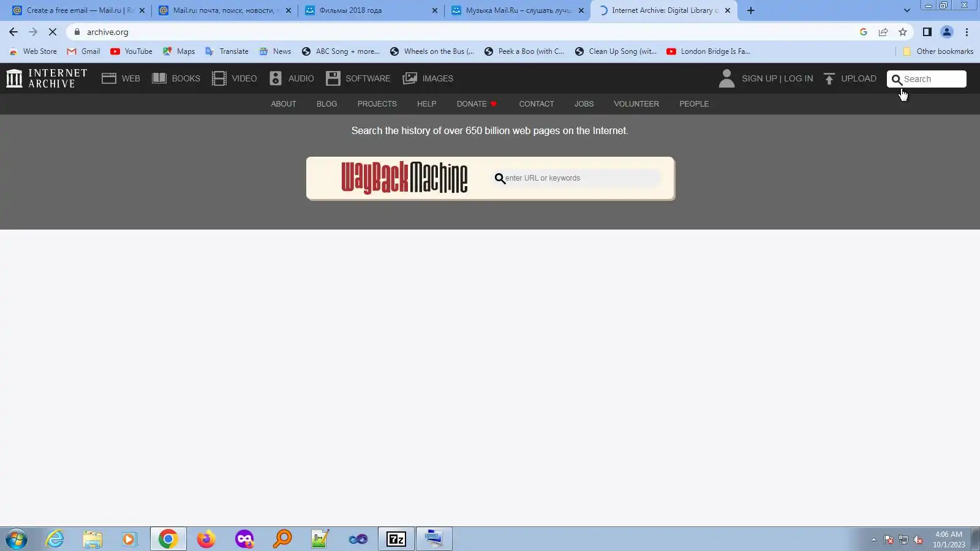Image resolution: width=980 pixels, height=551 pixels.
Task: Open the browser side panel
Action: [927, 32]
